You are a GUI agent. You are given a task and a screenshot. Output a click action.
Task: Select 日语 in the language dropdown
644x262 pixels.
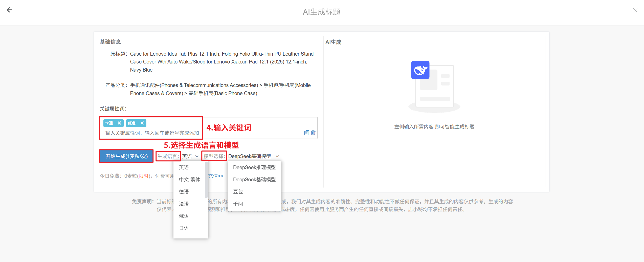pos(184,228)
